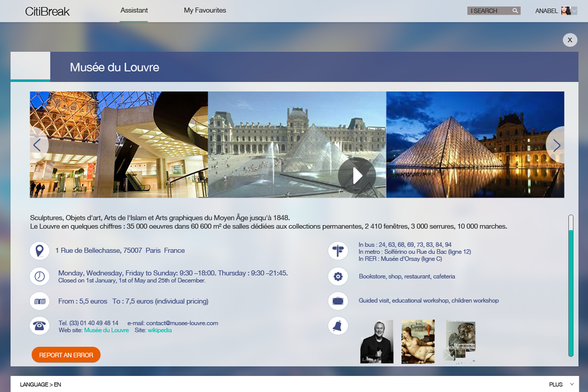Click the 'Bookstore, shop, restaurant, cafeteria' text
588x392 pixels.
tap(407, 276)
